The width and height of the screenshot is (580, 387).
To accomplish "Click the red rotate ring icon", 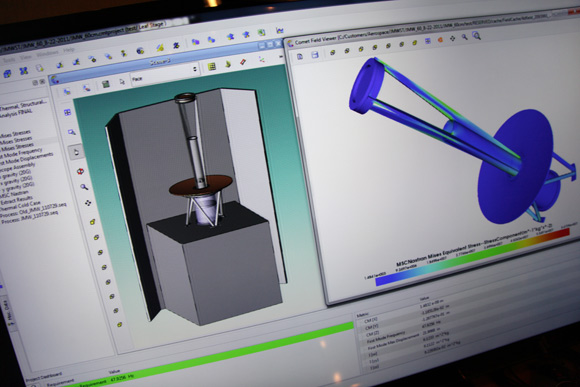I will point(80,171).
